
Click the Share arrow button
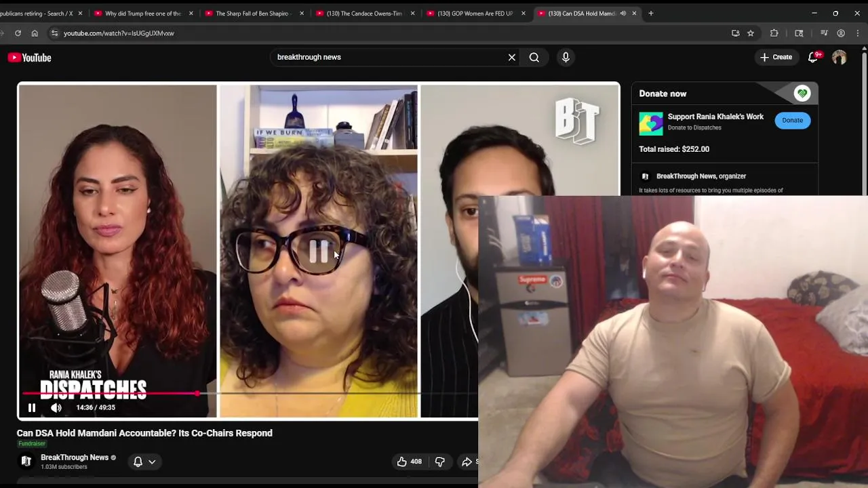[x=467, y=462]
